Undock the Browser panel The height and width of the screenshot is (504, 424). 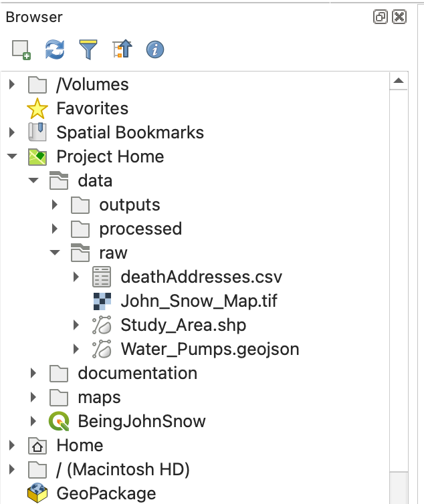point(380,17)
